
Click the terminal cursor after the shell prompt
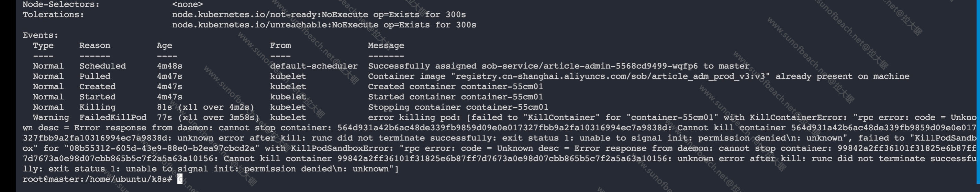[x=180, y=179]
